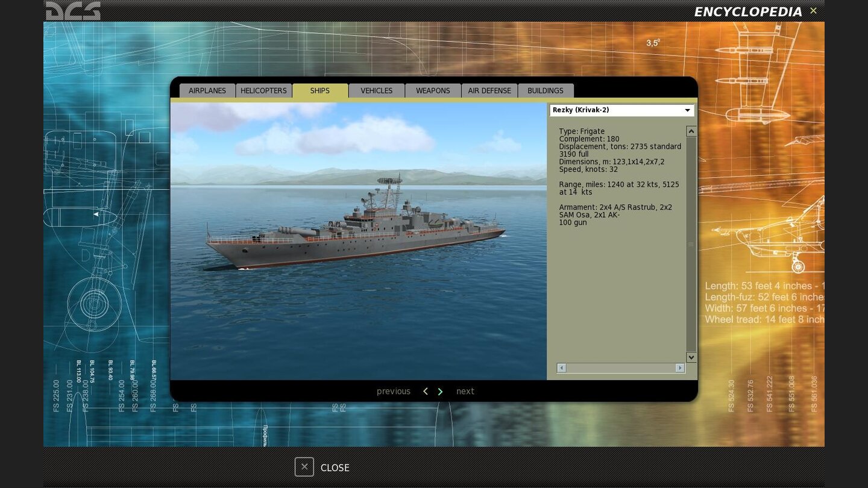
Task: Click the vertical scrollbar track in description
Action: tap(691, 244)
